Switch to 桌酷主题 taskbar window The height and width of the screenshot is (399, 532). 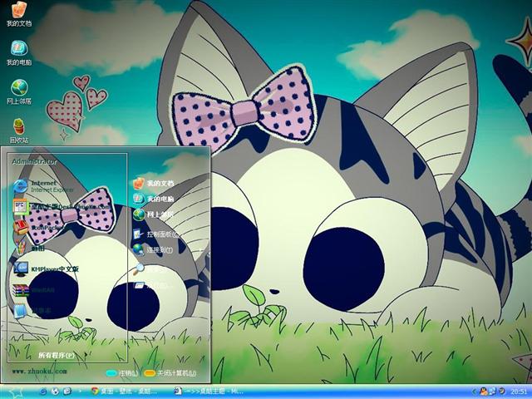[209, 390]
